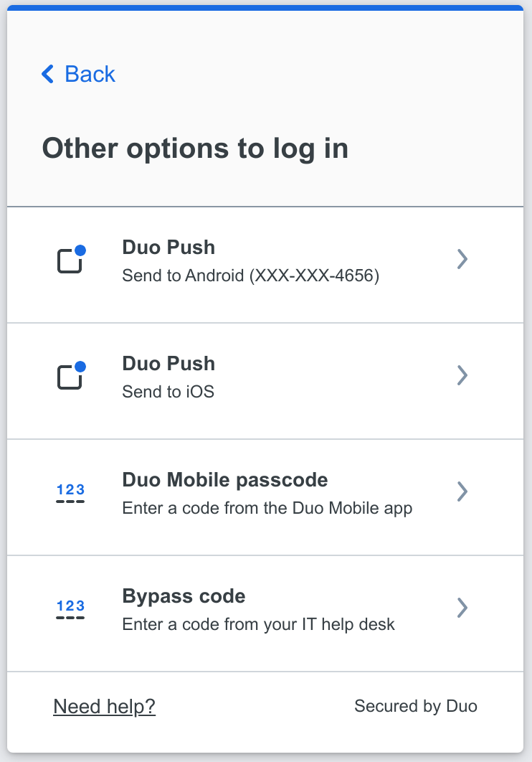
Task: Go back using the Back link
Action: [78, 75]
